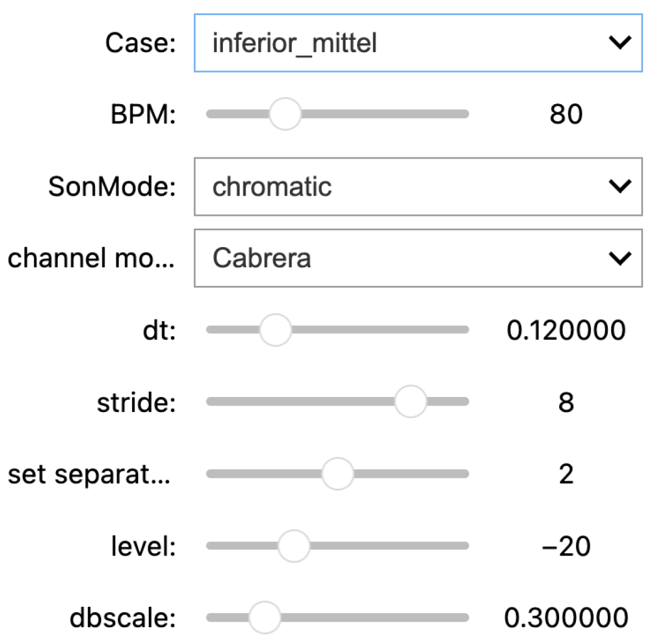The height and width of the screenshot is (644, 657).
Task: Click the SonMode label text
Action: coord(112,187)
